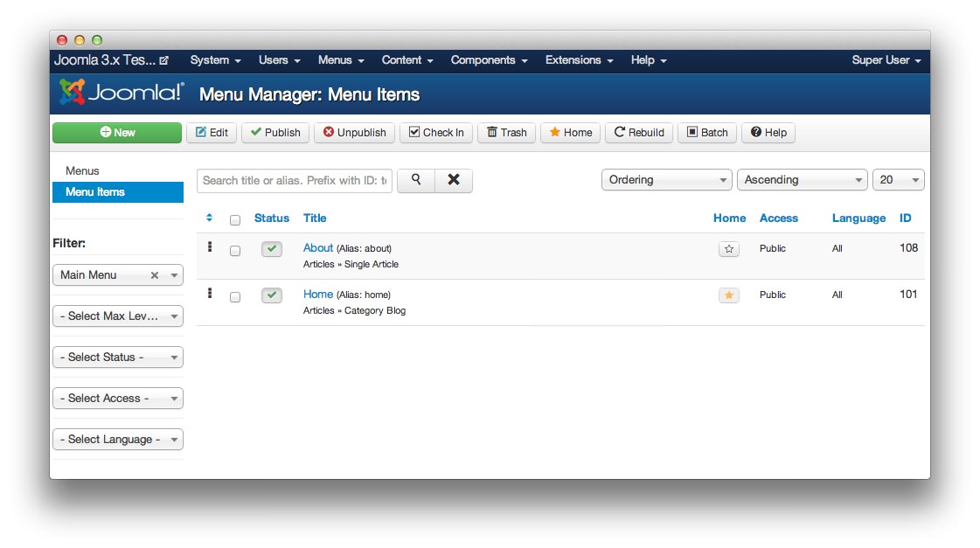Click the New button with plus icon

pos(116,132)
